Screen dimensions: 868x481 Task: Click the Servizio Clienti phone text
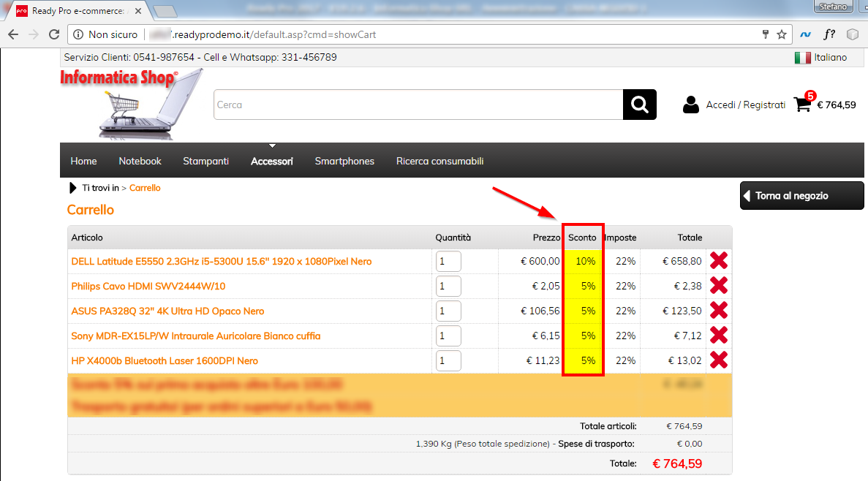point(200,58)
